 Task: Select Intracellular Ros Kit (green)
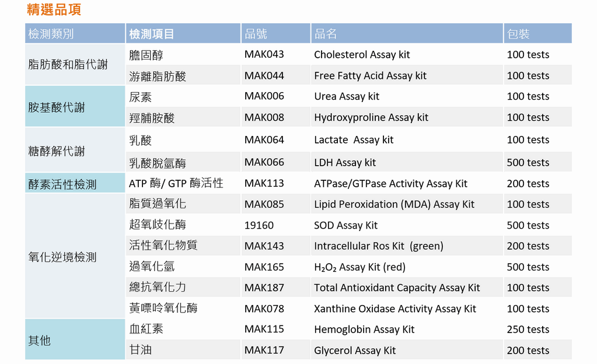pyautogui.click(x=378, y=246)
